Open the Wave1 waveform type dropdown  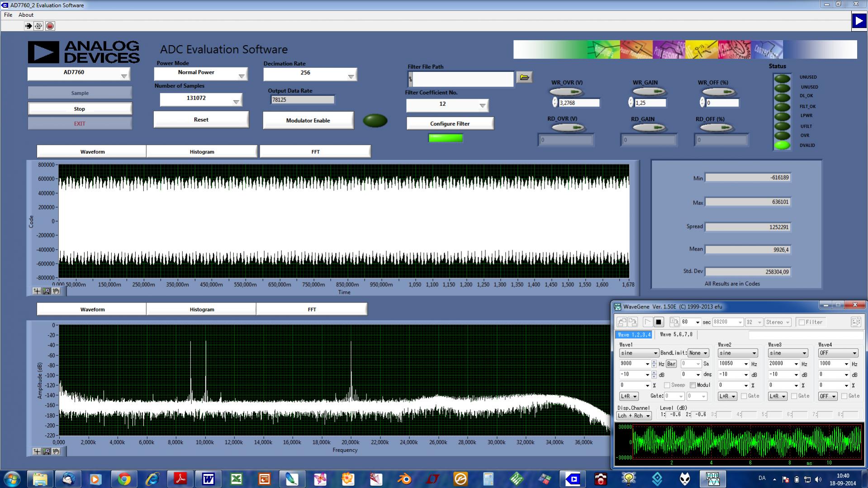[639, 353]
